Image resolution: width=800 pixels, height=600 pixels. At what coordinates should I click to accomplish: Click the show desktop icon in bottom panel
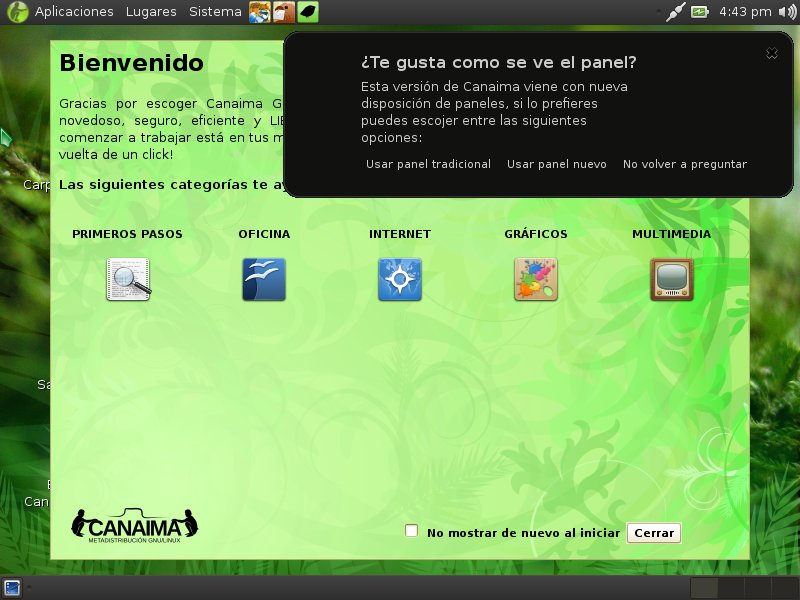coord(13,587)
